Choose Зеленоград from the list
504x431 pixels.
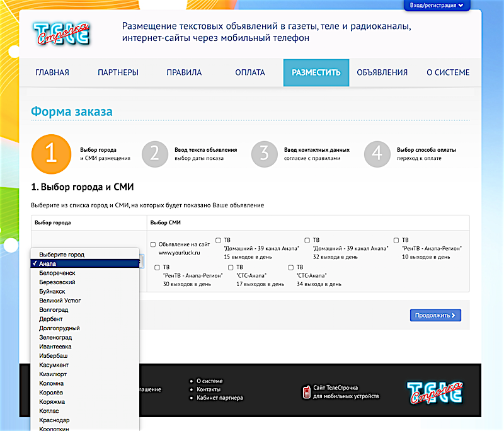point(85,338)
